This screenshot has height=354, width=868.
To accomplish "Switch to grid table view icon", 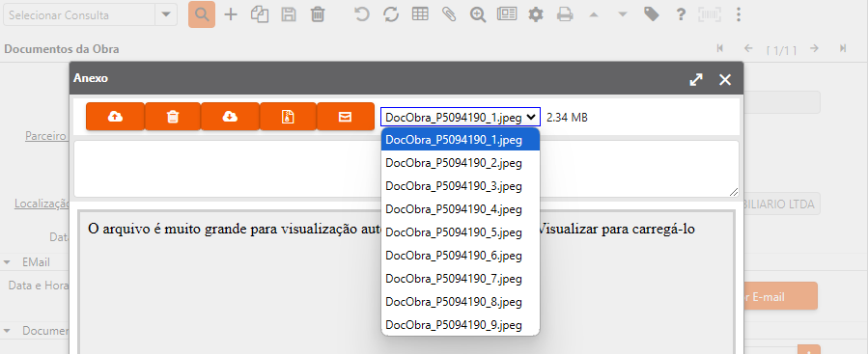I will coord(420,14).
